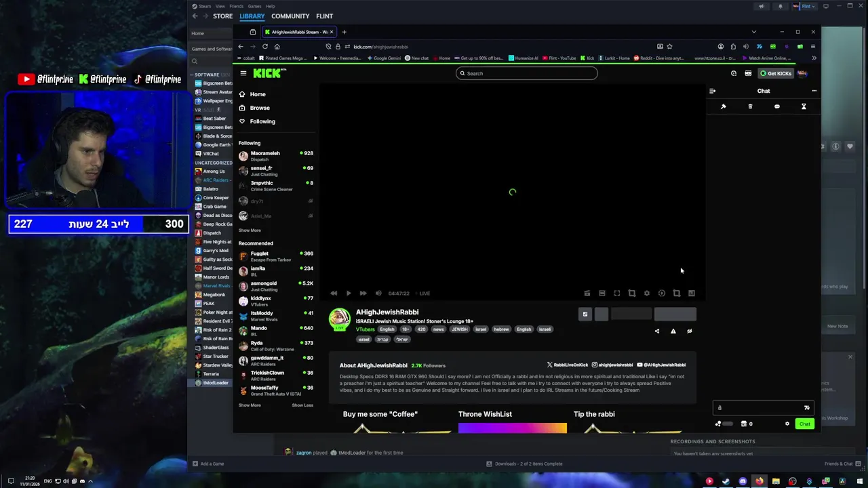Mute the stream volume icon
The image size is (868, 488).
pyautogui.click(x=378, y=293)
